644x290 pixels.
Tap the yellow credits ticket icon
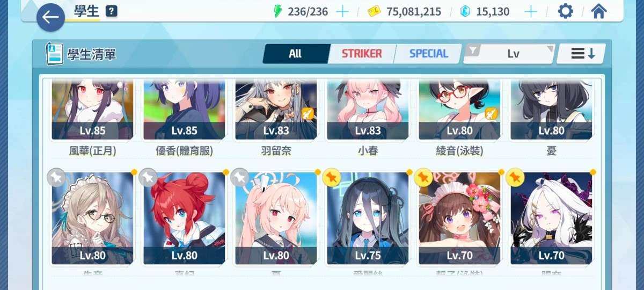point(374,11)
